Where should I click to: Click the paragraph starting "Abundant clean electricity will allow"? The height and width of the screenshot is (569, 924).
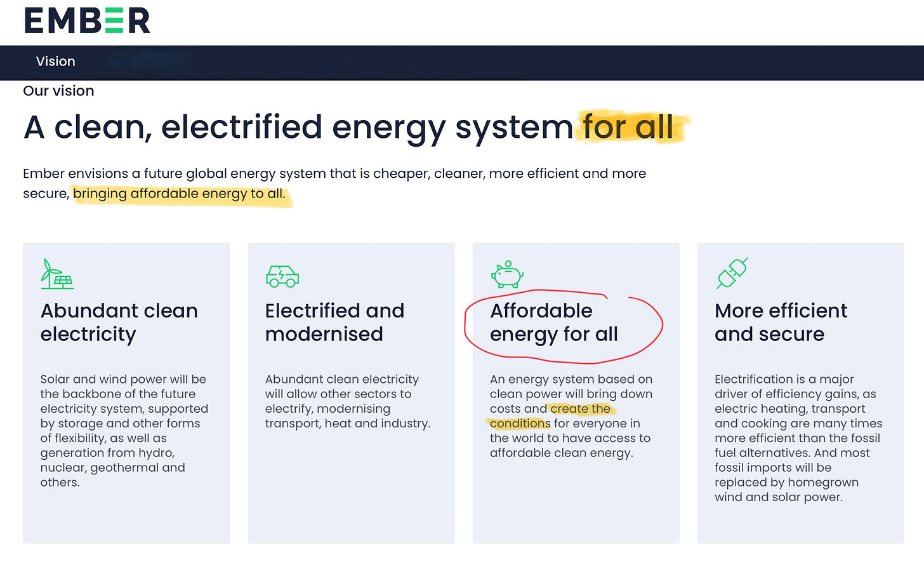(x=348, y=401)
